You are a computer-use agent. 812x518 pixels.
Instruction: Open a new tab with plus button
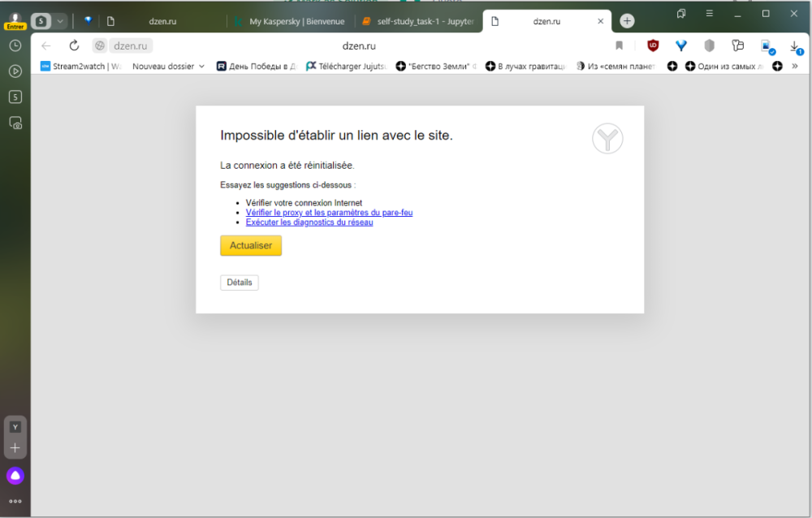[627, 21]
